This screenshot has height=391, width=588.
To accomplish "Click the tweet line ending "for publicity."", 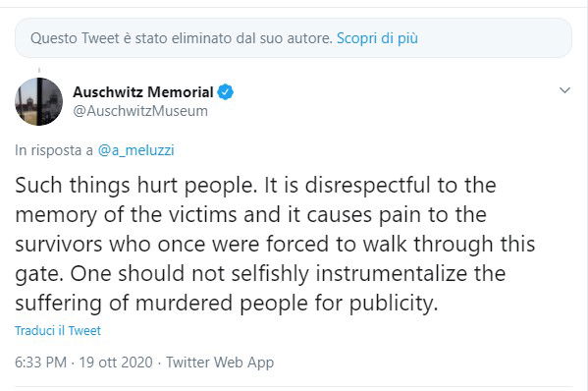I will 227,304.
